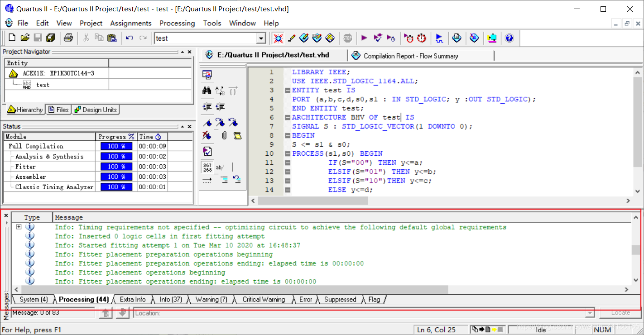Show the Warning (7) messages tab

click(211, 299)
